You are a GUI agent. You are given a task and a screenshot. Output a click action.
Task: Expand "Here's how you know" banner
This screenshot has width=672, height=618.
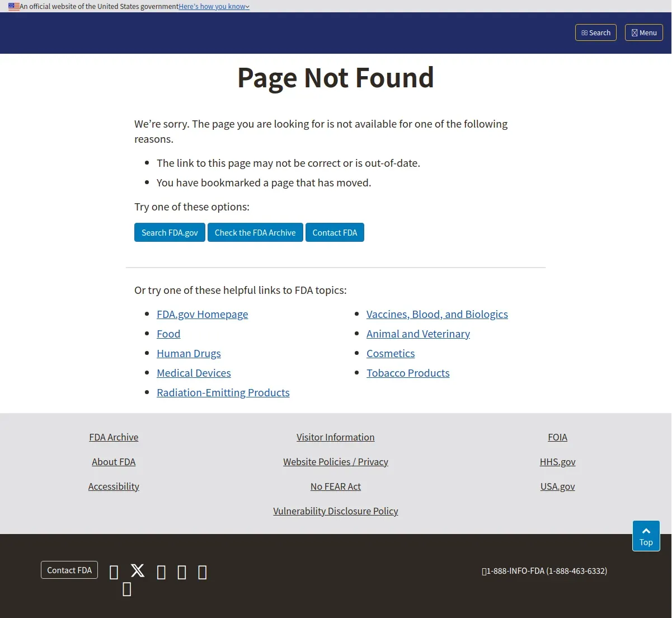214,7
